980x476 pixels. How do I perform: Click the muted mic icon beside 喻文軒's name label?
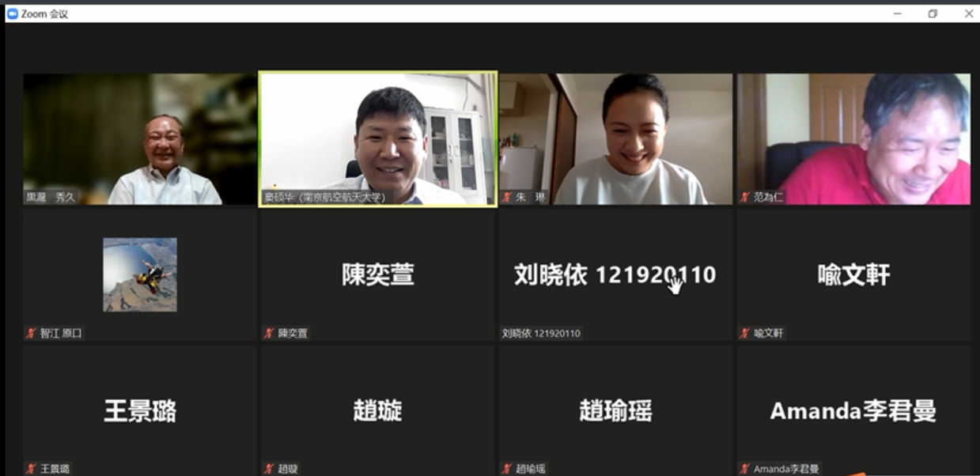click(x=744, y=333)
